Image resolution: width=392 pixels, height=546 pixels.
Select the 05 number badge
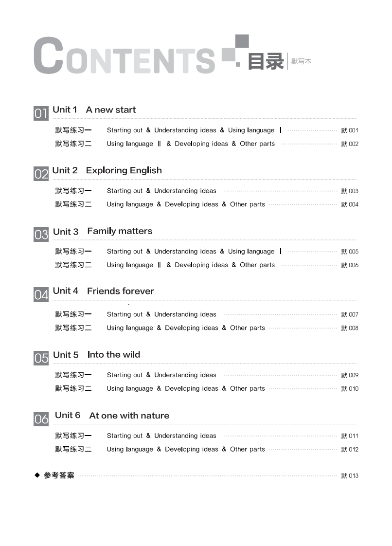click(41, 358)
